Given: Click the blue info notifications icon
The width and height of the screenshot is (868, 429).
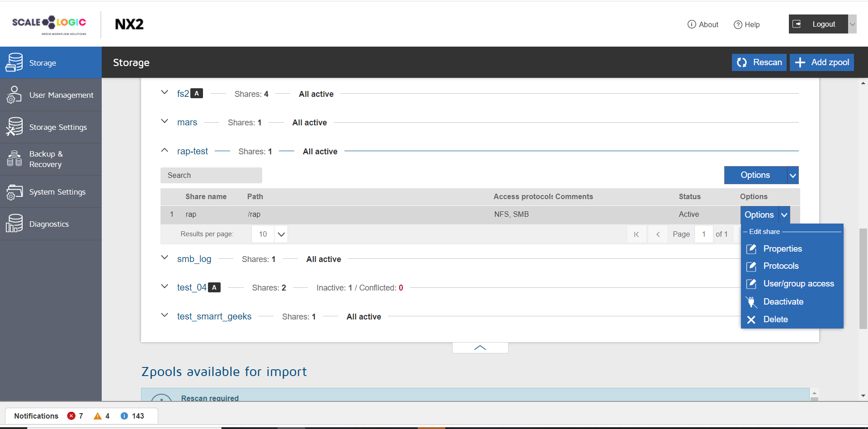Looking at the screenshot, I should [x=124, y=416].
